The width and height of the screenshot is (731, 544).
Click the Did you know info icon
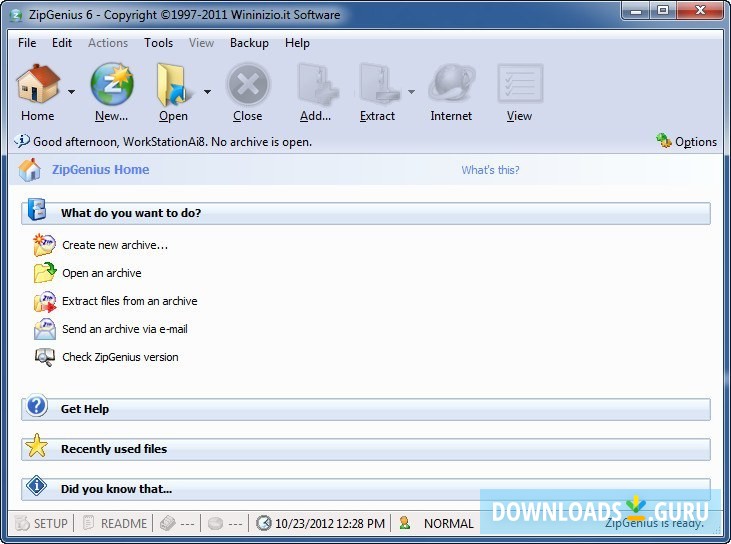[x=36, y=485]
